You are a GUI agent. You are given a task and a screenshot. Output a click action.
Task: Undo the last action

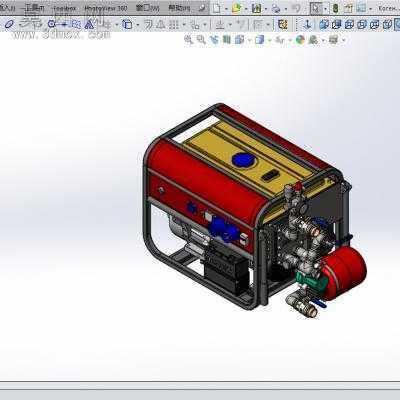click(x=296, y=8)
